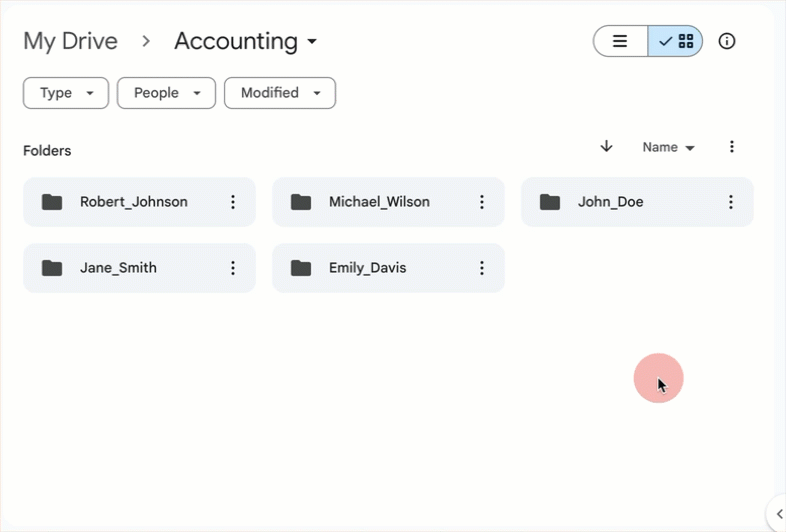Open the view details info icon

(727, 41)
